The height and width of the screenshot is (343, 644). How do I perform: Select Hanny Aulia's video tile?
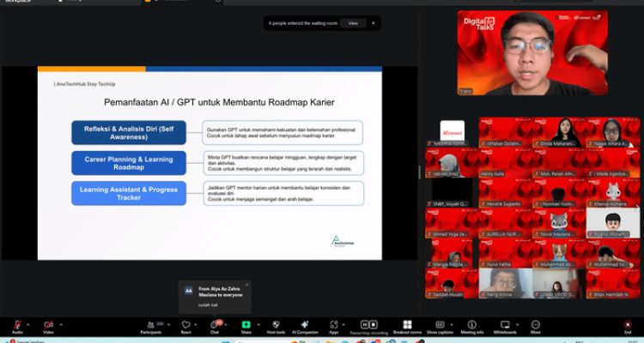click(506, 162)
